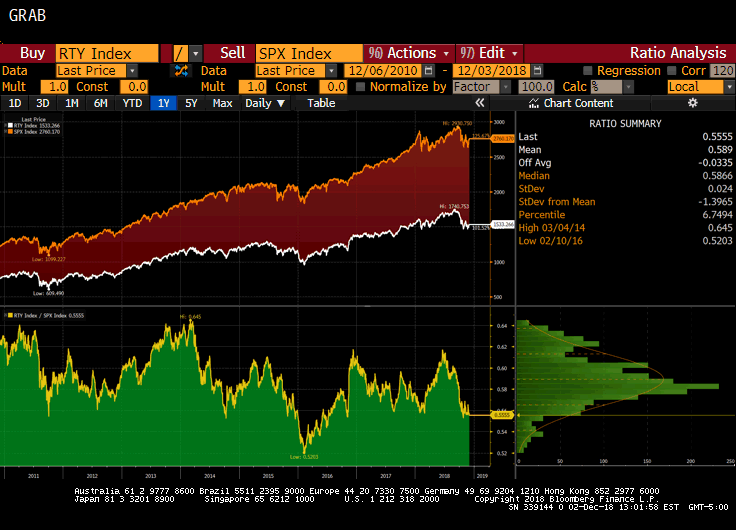
Task: Click the RTY price tag 1533.266
Action: [x=503, y=224]
